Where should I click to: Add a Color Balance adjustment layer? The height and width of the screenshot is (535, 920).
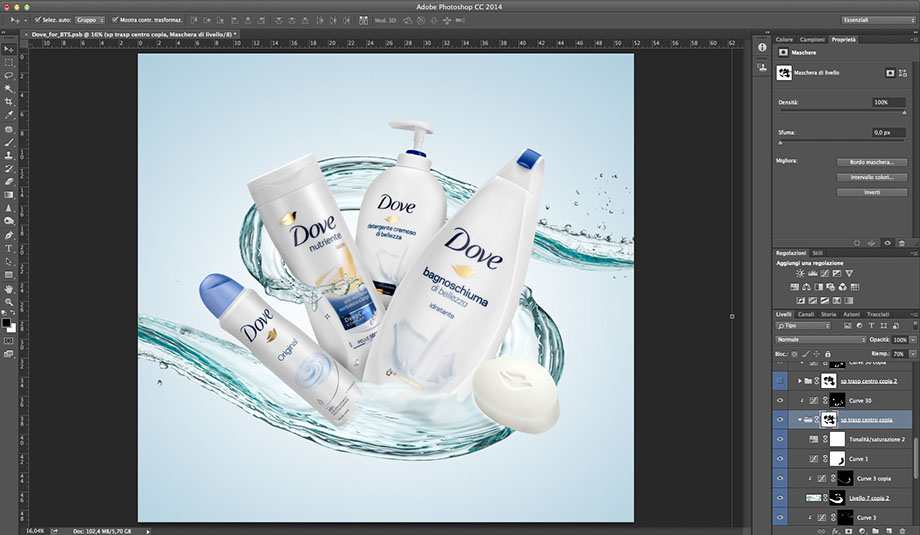(x=806, y=287)
